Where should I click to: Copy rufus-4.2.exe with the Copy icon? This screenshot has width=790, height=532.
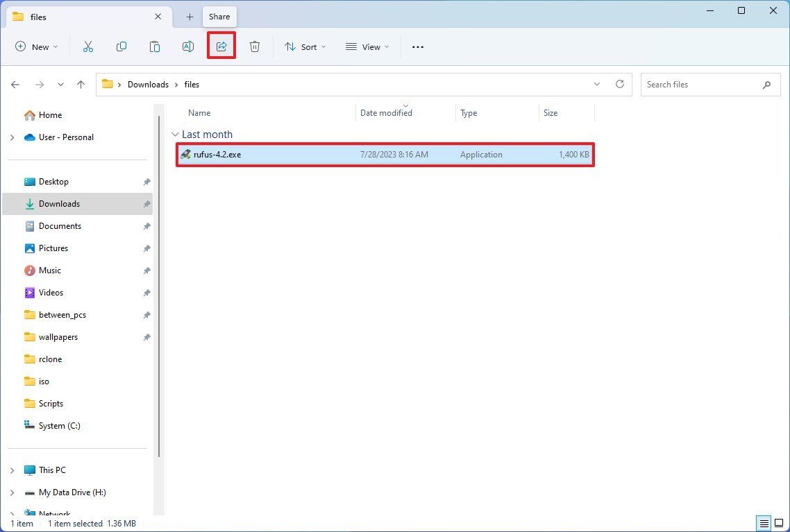point(121,46)
